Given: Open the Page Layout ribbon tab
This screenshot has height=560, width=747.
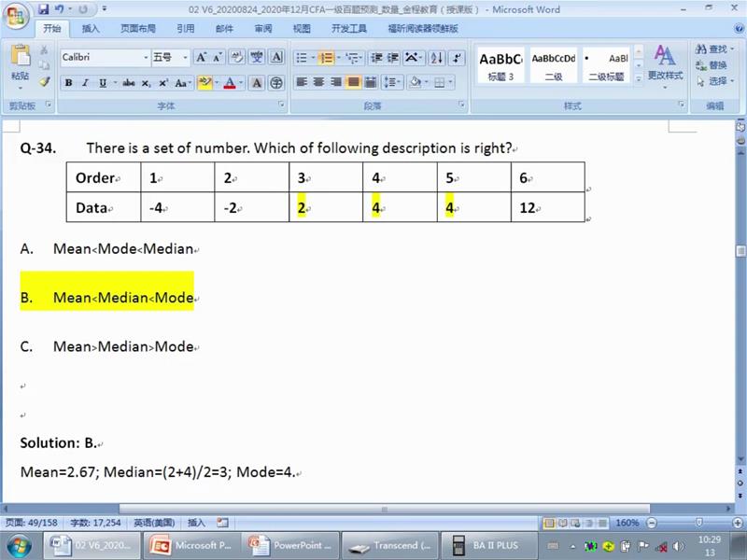Looking at the screenshot, I should [x=137, y=29].
